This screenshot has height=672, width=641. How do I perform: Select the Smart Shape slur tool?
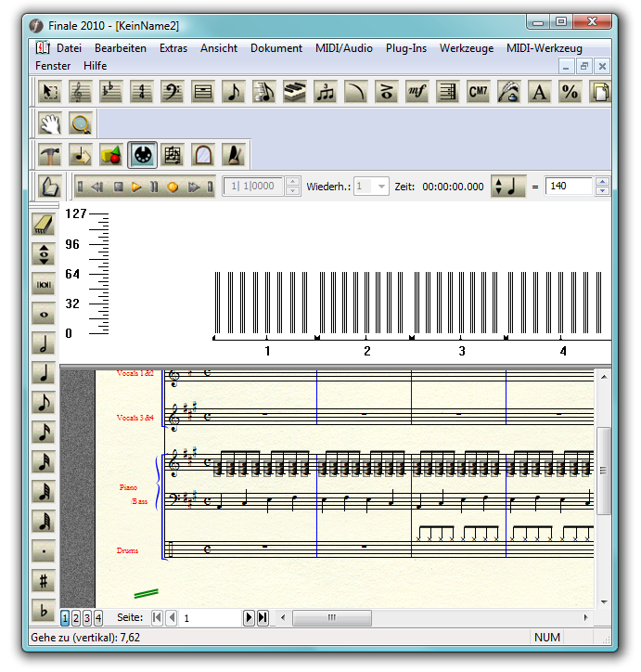[x=356, y=92]
